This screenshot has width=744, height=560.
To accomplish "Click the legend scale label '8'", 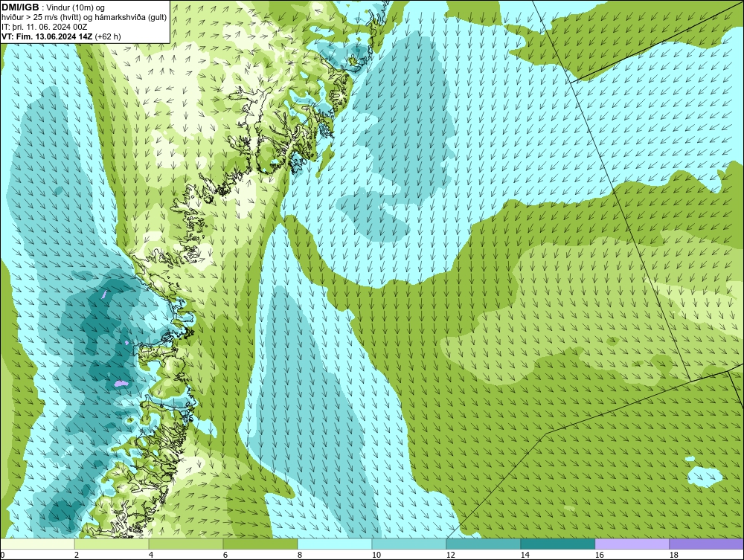I will [x=299, y=555].
